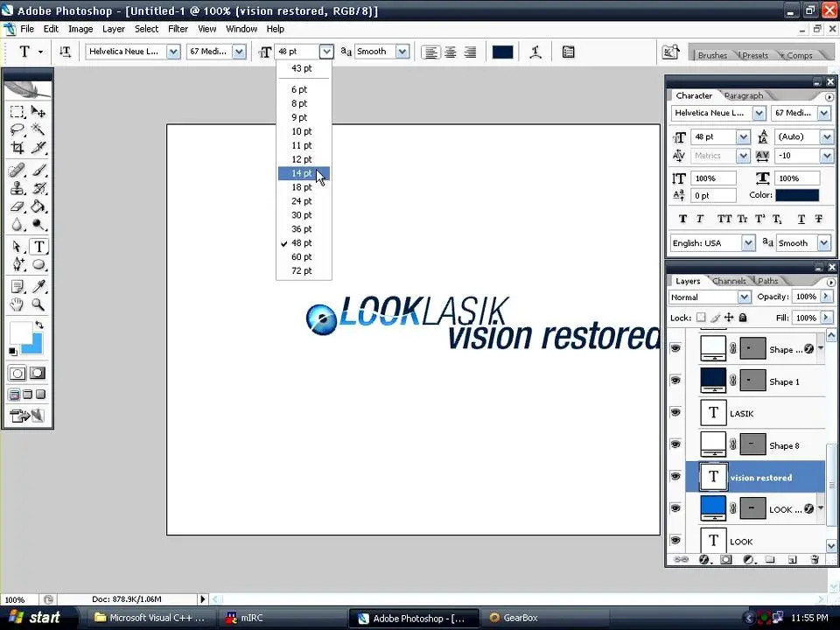
Task: Open font style dropdown in options bar
Action: point(239,52)
